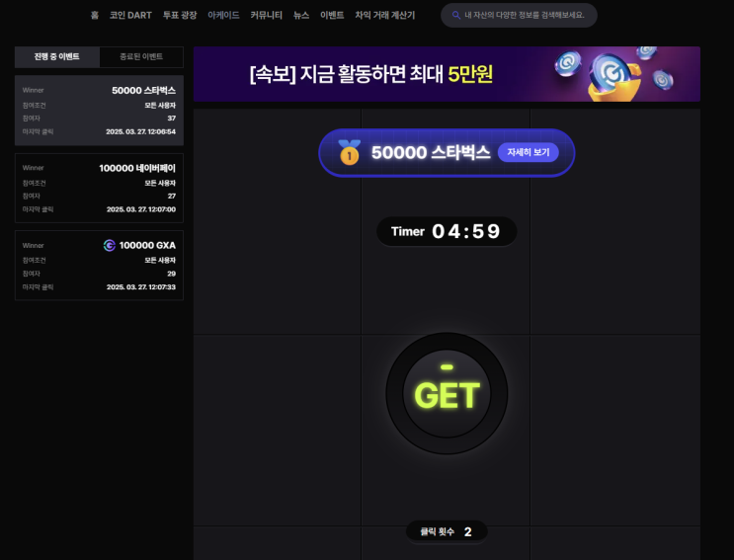Open the 이벤트 navigation link

(x=332, y=15)
